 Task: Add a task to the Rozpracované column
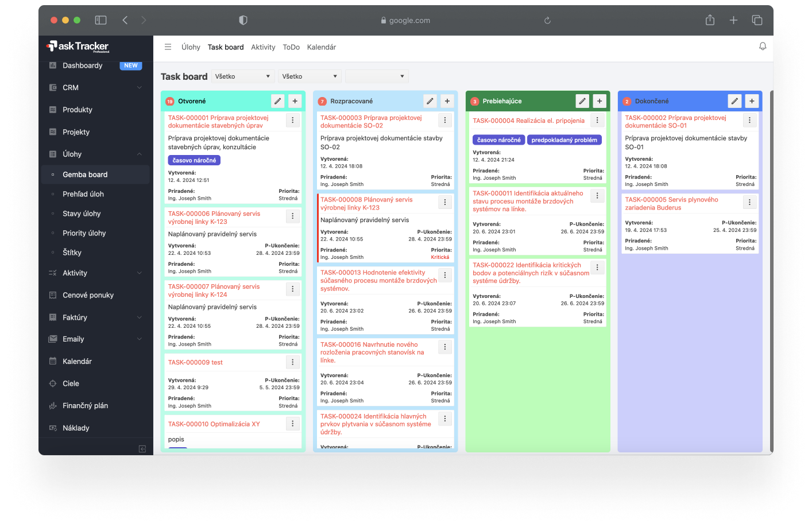tap(447, 100)
